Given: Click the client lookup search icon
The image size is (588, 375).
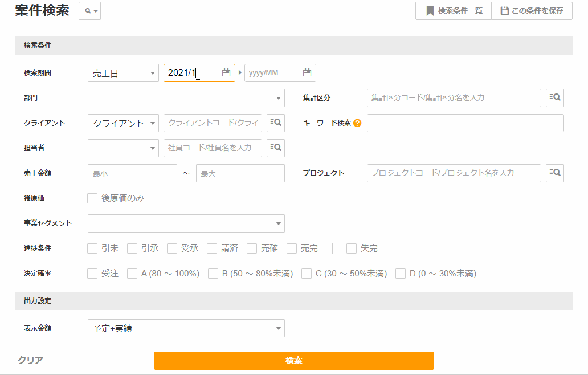Looking at the screenshot, I should tap(276, 123).
